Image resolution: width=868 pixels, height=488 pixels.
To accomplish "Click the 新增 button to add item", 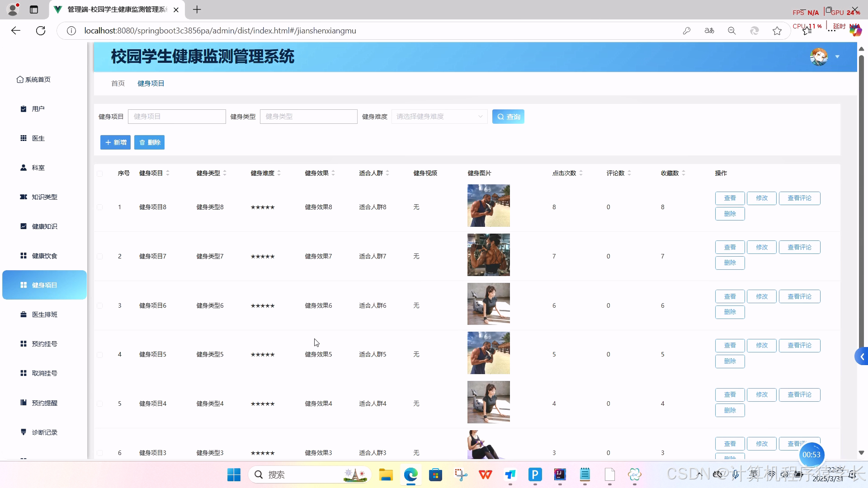I will coord(115,142).
